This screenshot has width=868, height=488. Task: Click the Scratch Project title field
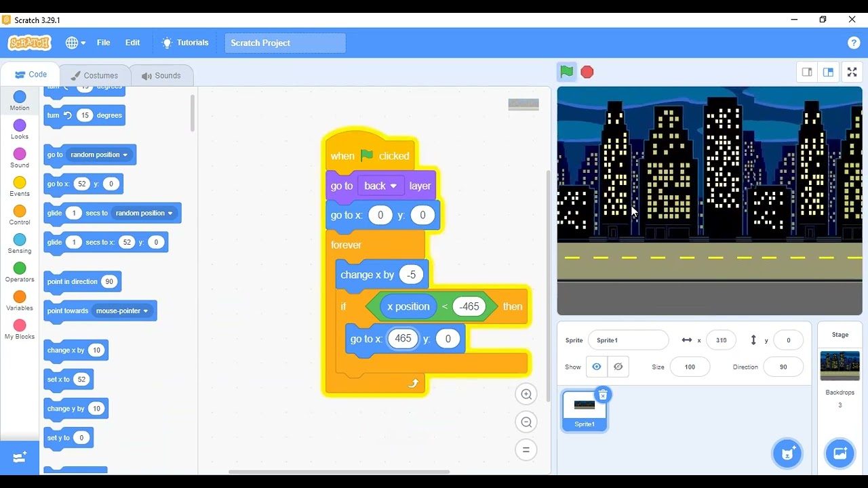click(x=285, y=43)
